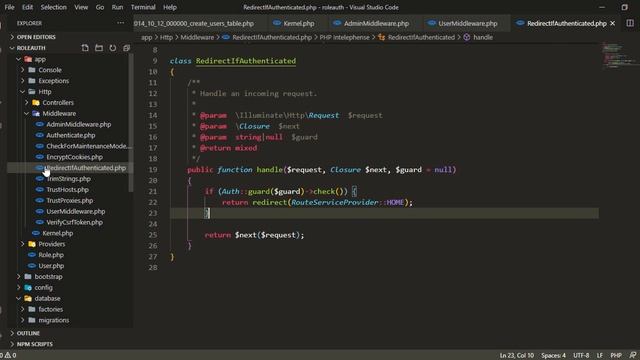Change file encoding UTF-8
Viewport: 640px width, 360px height.
[x=581, y=355]
